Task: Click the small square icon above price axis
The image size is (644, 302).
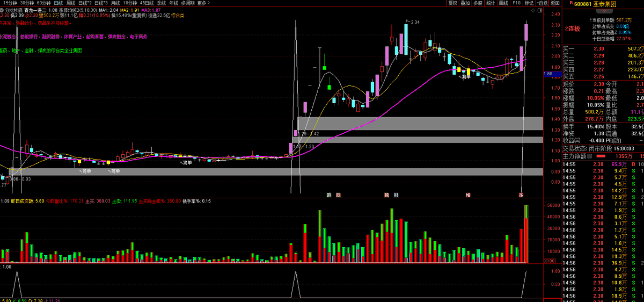Action: click(539, 10)
